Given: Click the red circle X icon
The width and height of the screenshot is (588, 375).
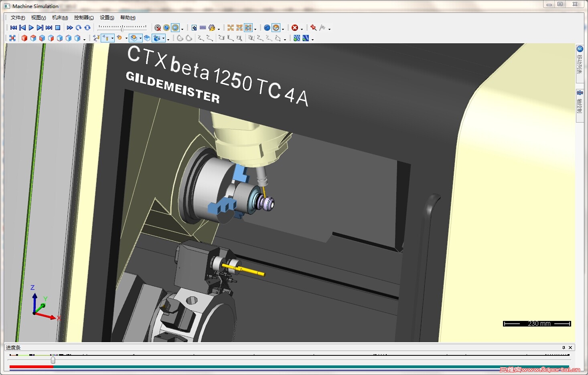Looking at the screenshot, I should pyautogui.click(x=295, y=28).
